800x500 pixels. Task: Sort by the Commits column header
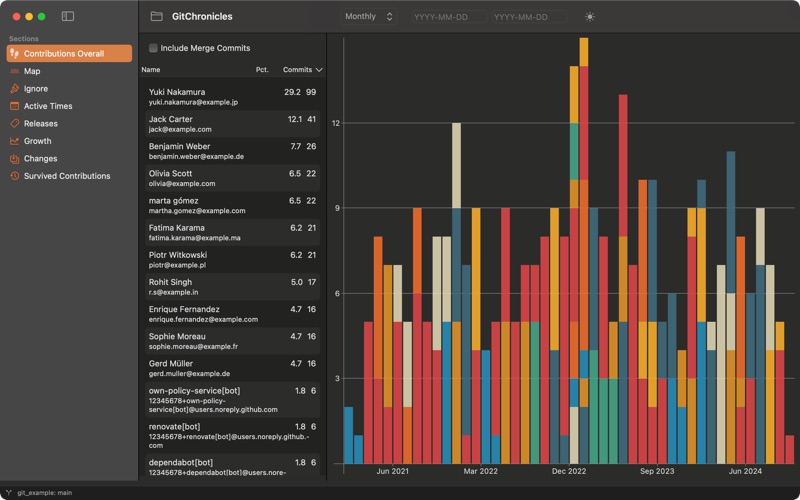pyautogui.click(x=297, y=70)
